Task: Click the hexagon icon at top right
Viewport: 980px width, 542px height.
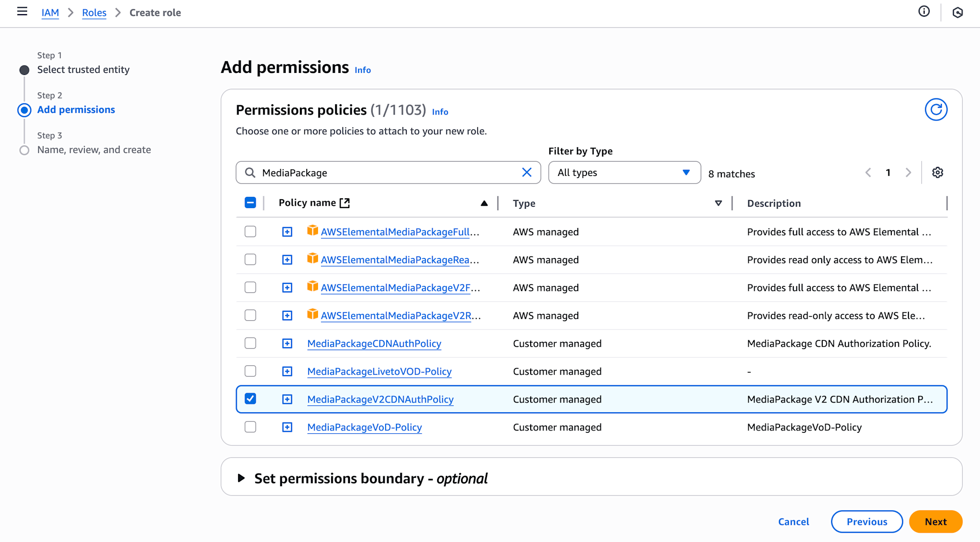Action: coord(957,13)
